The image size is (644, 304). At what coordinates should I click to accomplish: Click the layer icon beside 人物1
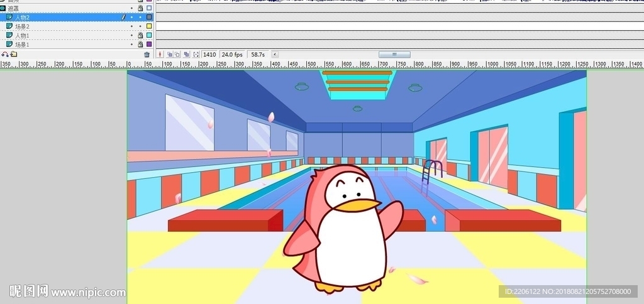(x=9, y=35)
